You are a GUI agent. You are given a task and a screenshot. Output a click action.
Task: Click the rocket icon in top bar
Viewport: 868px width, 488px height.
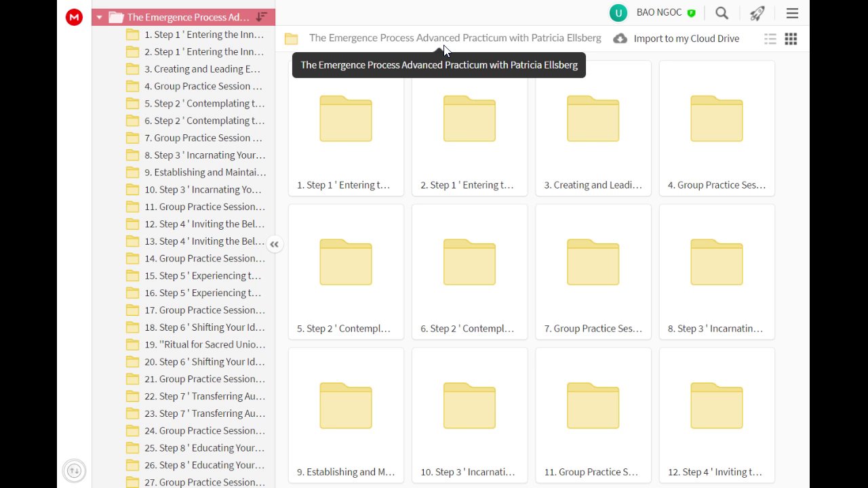point(757,13)
